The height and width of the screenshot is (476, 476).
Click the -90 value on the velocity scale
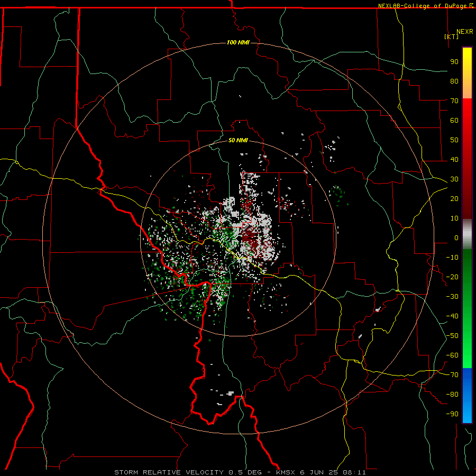pos(452,414)
